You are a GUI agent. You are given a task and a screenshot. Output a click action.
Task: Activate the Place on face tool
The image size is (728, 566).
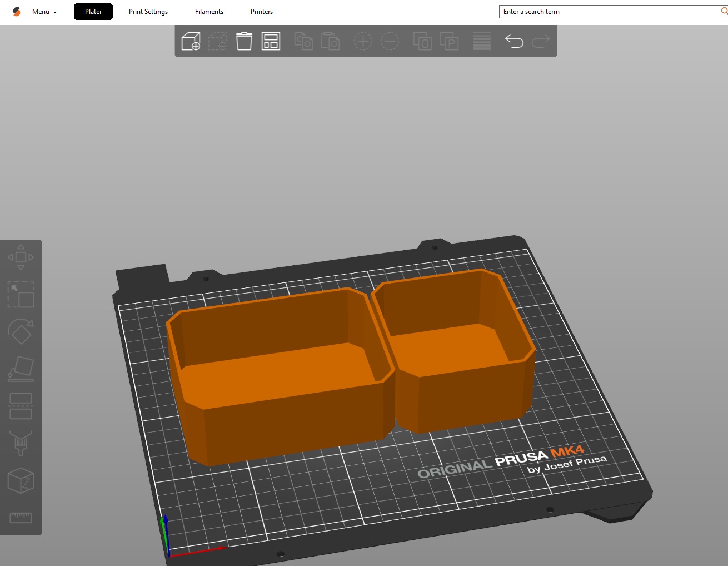pos(21,369)
